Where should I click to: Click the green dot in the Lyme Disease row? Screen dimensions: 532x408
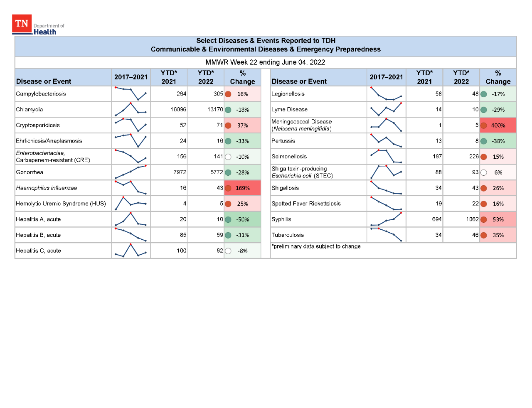point(484,110)
